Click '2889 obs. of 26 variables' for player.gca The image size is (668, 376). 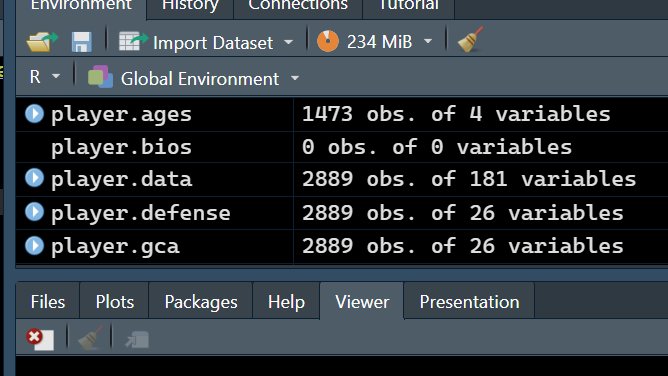463,246
